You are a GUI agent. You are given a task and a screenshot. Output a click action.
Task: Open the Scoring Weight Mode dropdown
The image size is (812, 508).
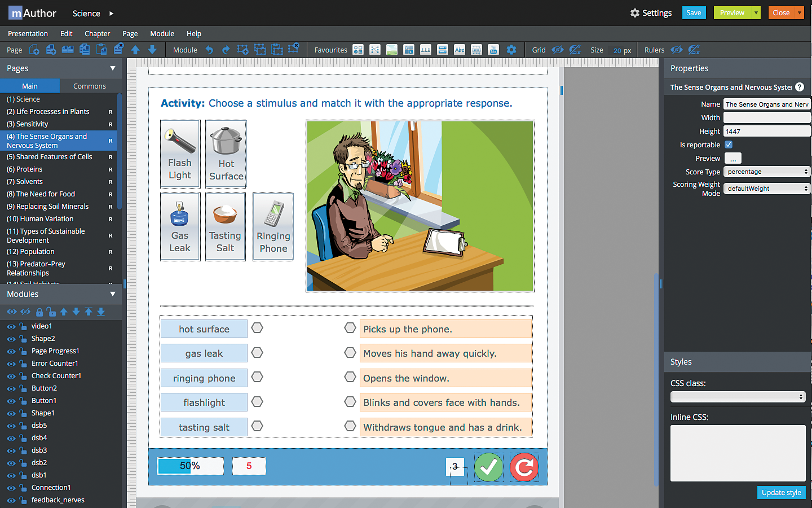[767, 189]
